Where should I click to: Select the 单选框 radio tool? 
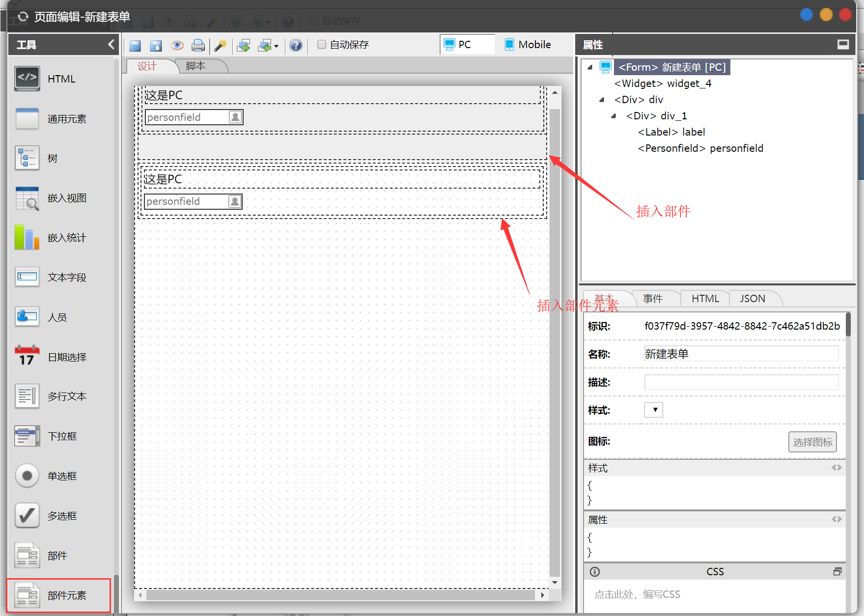pyautogui.click(x=27, y=476)
